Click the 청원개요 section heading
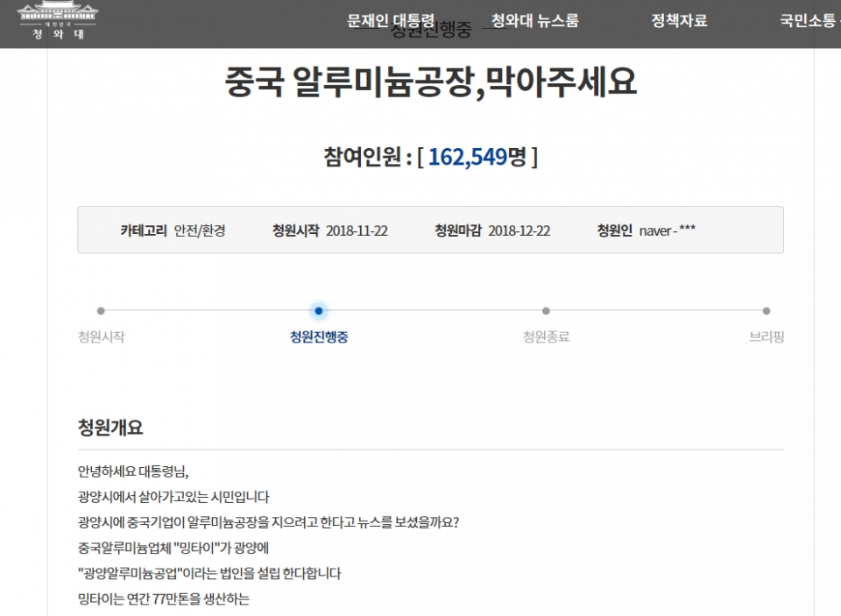 [x=110, y=428]
